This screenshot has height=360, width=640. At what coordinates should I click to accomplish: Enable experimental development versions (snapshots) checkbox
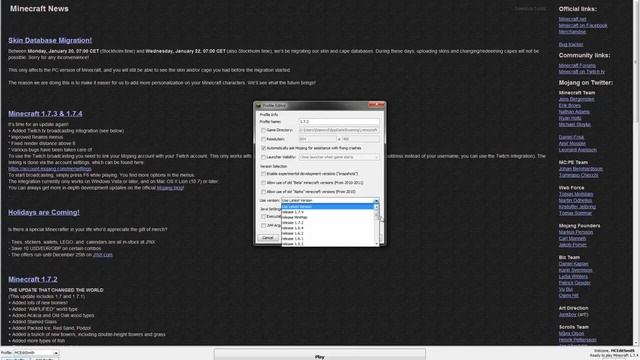[x=263, y=174]
